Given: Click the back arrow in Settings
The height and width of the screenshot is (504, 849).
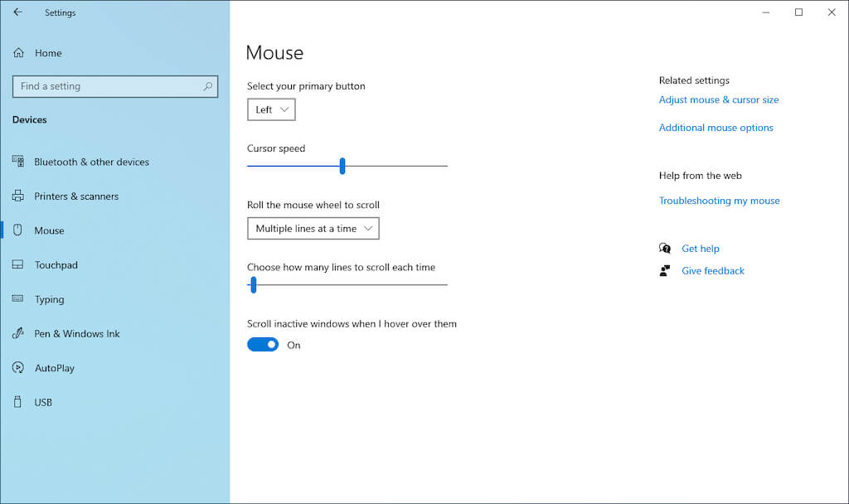Looking at the screenshot, I should (18, 12).
